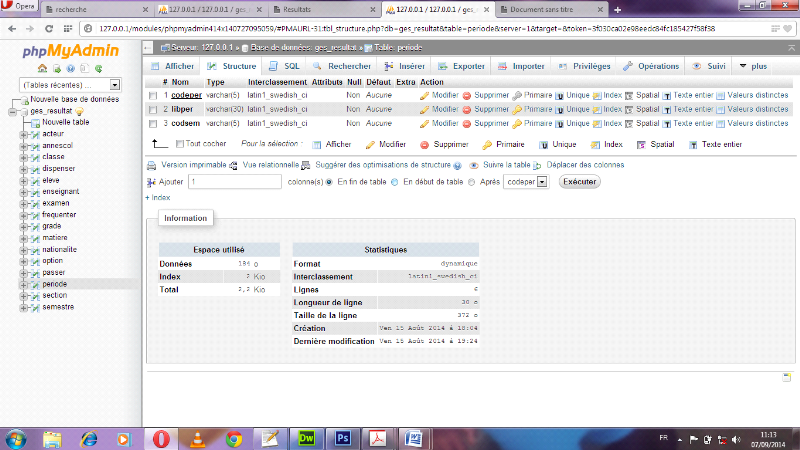Screen dimensions: 800x450
Task: Click red Supprimer icon for libper row
Action: click(x=466, y=110)
